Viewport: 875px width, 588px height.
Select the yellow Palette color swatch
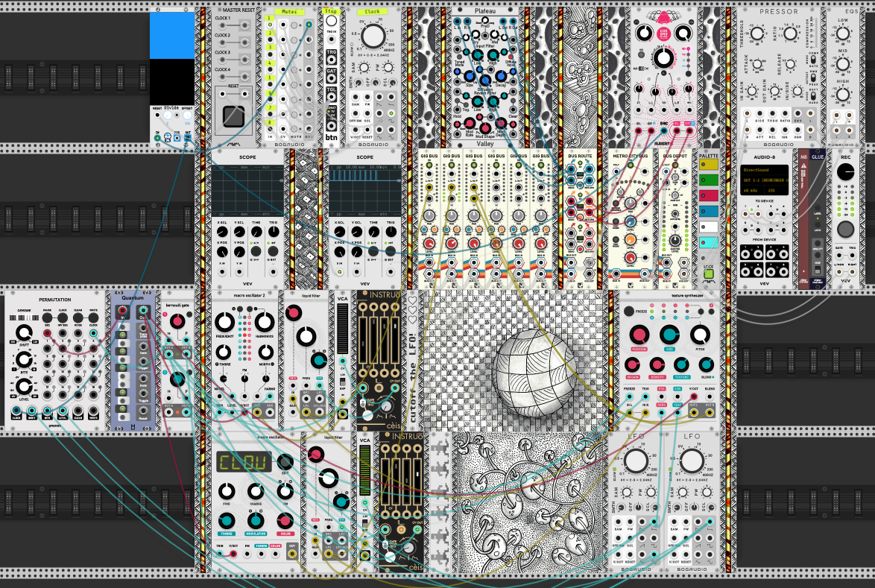click(x=708, y=165)
